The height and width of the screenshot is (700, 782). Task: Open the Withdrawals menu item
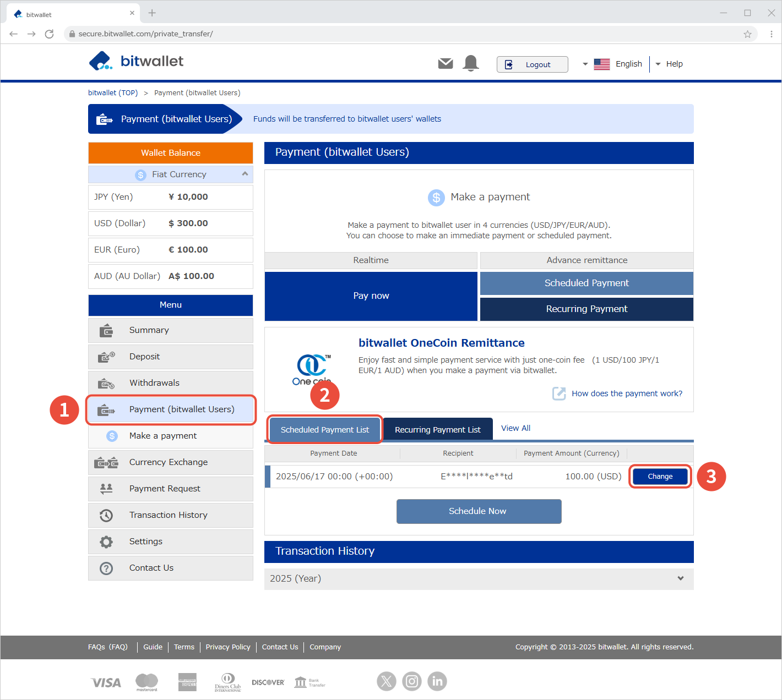(171, 384)
